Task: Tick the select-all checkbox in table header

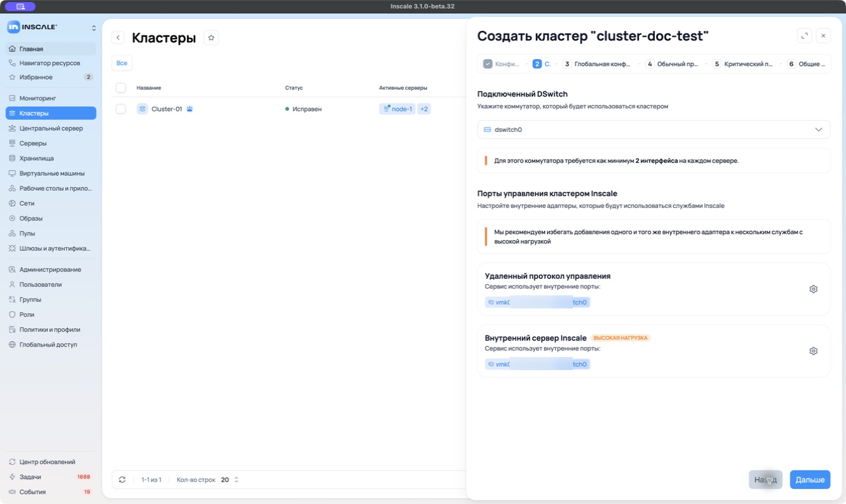Action: 121,88
